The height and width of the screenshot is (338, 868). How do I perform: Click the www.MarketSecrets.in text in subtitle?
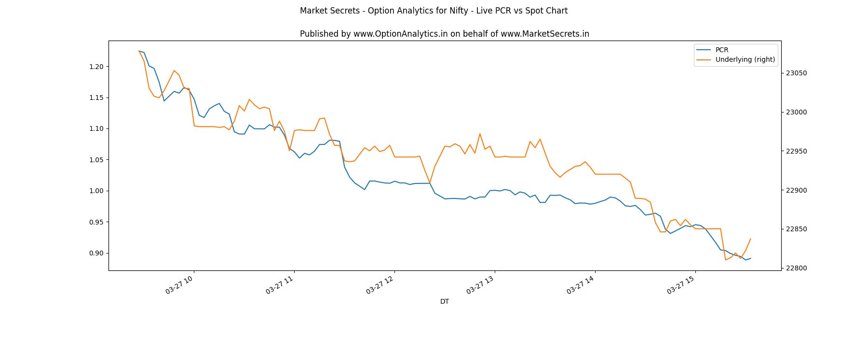coord(544,34)
